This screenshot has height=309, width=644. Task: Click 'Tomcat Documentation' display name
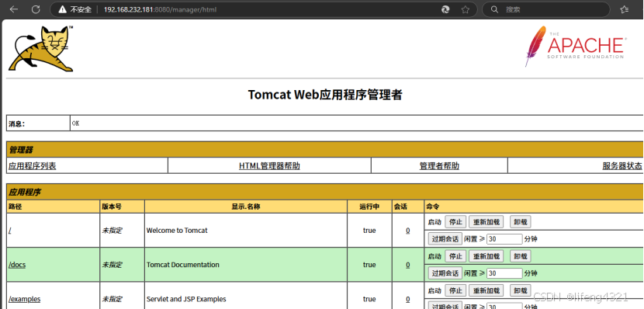[183, 265]
